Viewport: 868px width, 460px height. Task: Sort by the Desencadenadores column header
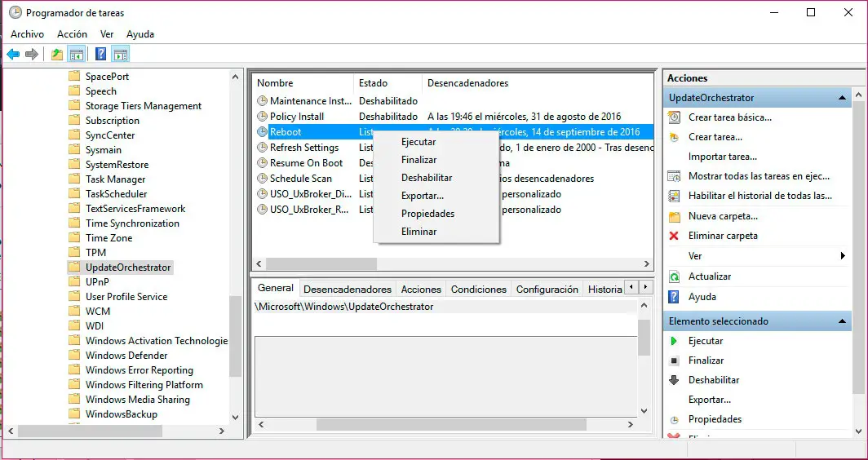537,83
